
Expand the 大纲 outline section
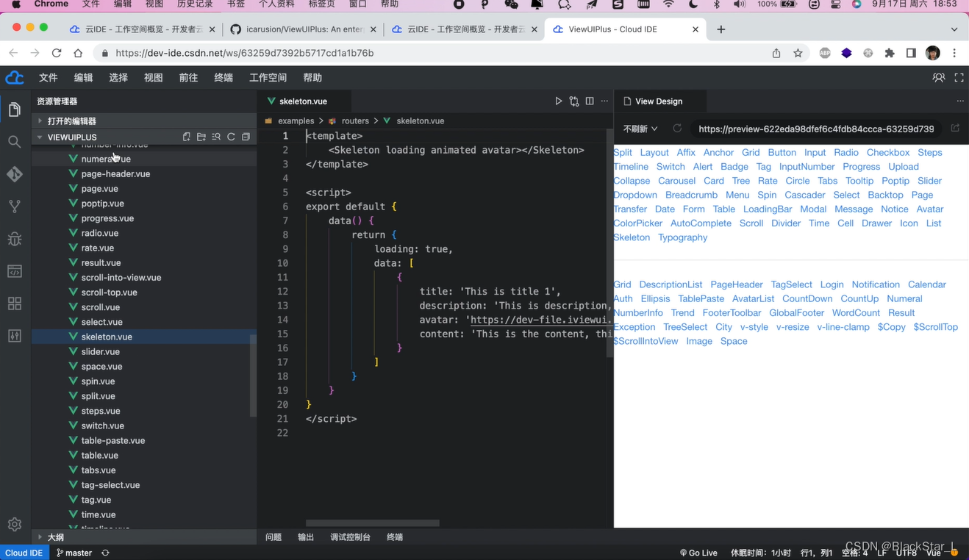pyautogui.click(x=143, y=537)
